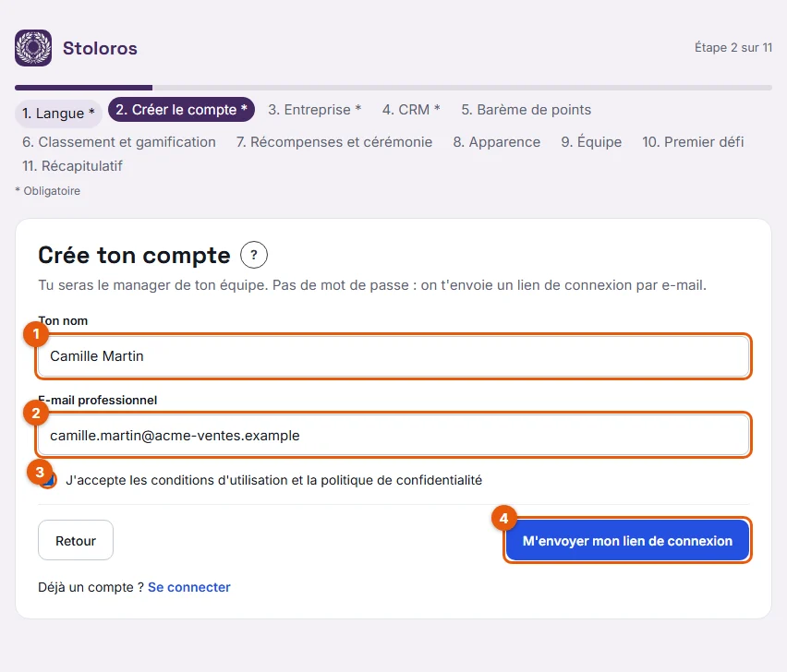The image size is (787, 672).
Task: Click the Stoloros laurel logo icon
Action: [33, 48]
